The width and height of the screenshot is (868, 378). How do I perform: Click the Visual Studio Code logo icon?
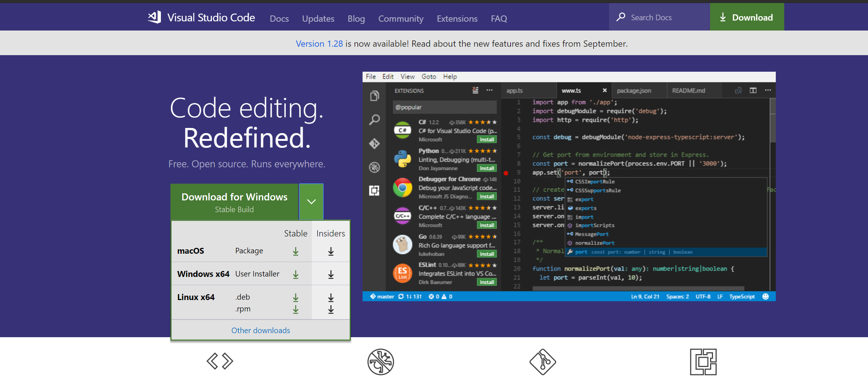(x=154, y=17)
